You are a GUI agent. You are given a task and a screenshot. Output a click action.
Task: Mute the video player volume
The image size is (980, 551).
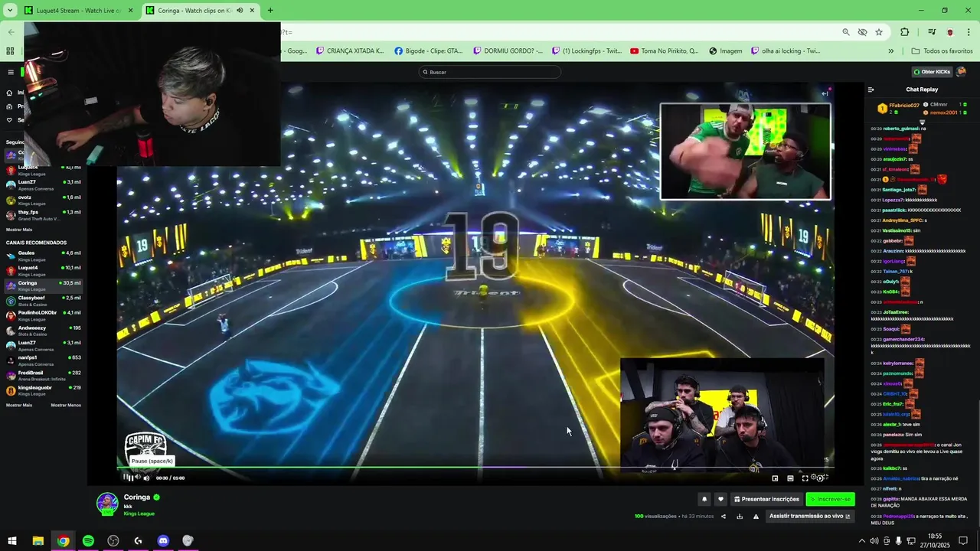[x=146, y=478]
